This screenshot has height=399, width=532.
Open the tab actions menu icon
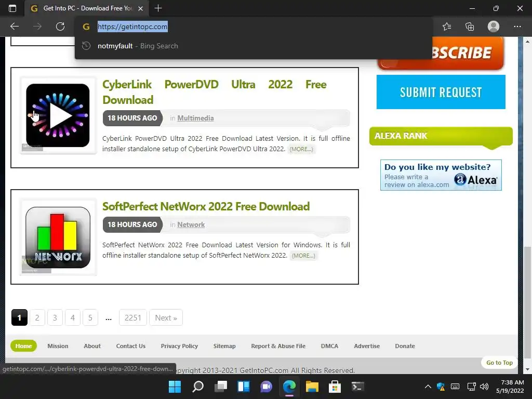point(12,8)
